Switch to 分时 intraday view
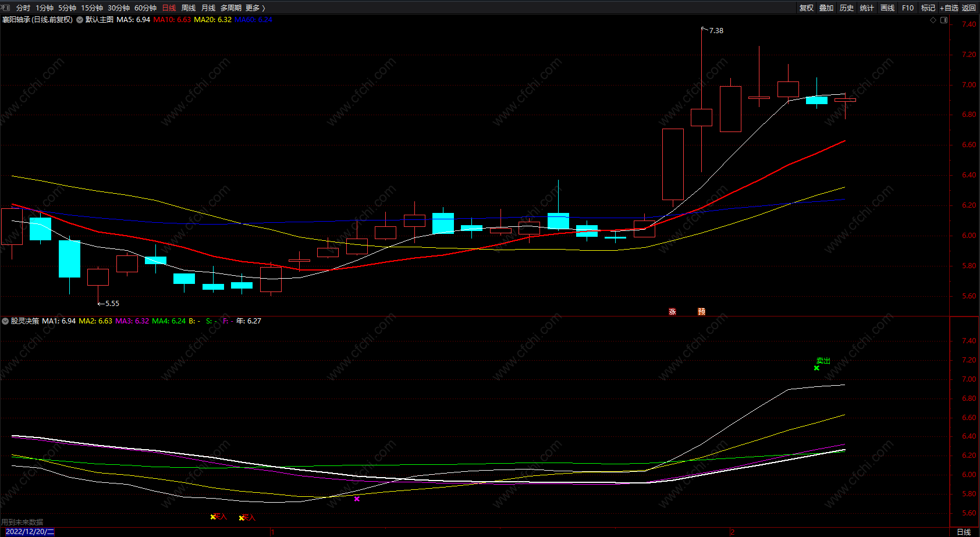Viewport: 980px width, 537px height. 23,8
